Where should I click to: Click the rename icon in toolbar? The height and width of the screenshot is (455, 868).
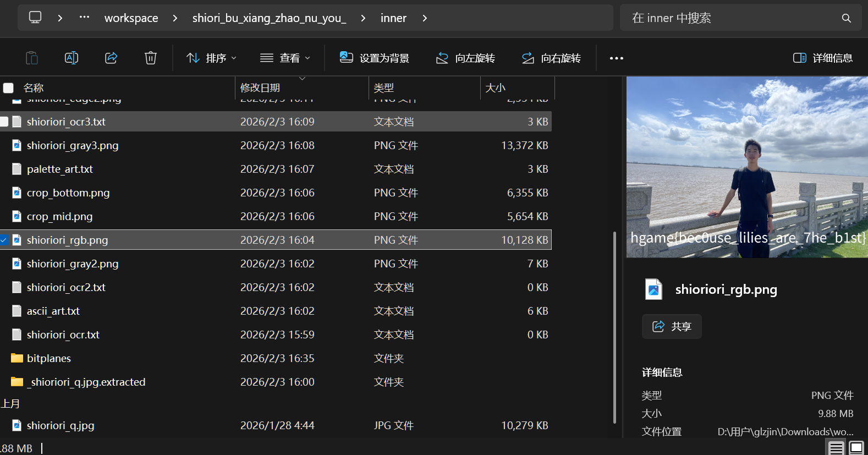tap(72, 58)
